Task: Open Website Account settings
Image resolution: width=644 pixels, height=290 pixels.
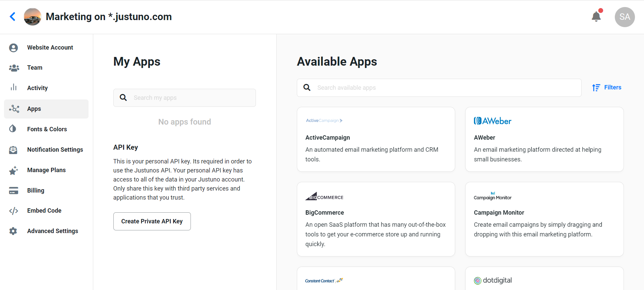Action: click(46, 48)
